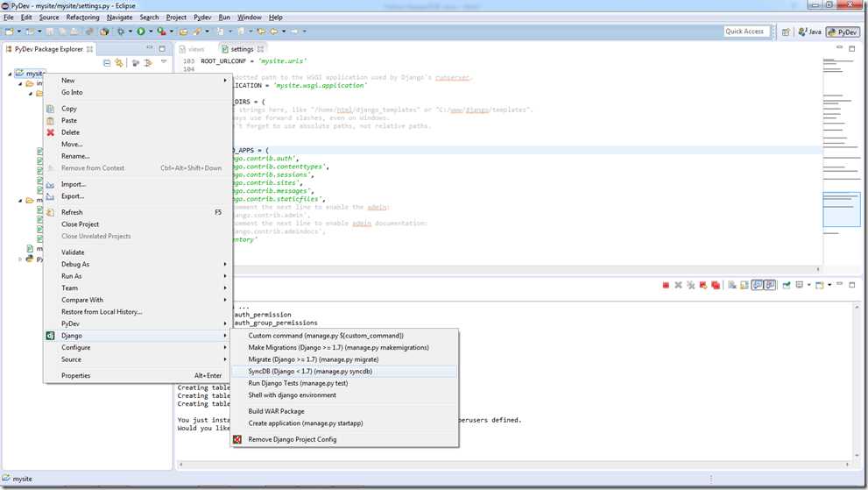Viewport: 868px width, 490px height.
Task: Click the Open Perspective icon
Action: pyautogui.click(x=786, y=32)
